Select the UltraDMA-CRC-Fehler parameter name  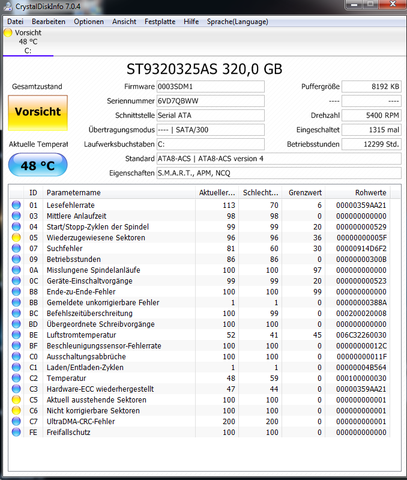click(x=81, y=421)
